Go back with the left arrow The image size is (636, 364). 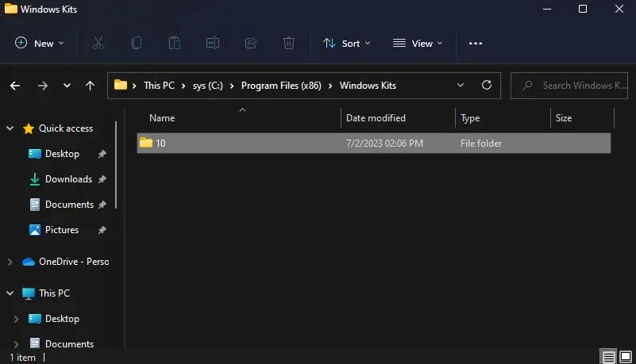pyautogui.click(x=15, y=86)
